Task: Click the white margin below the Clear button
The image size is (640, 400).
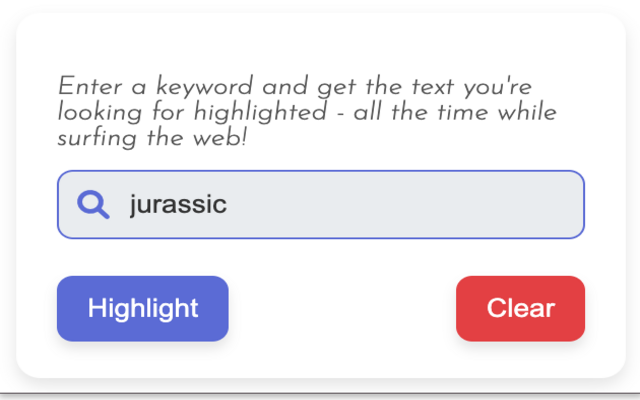Action: click(520, 360)
